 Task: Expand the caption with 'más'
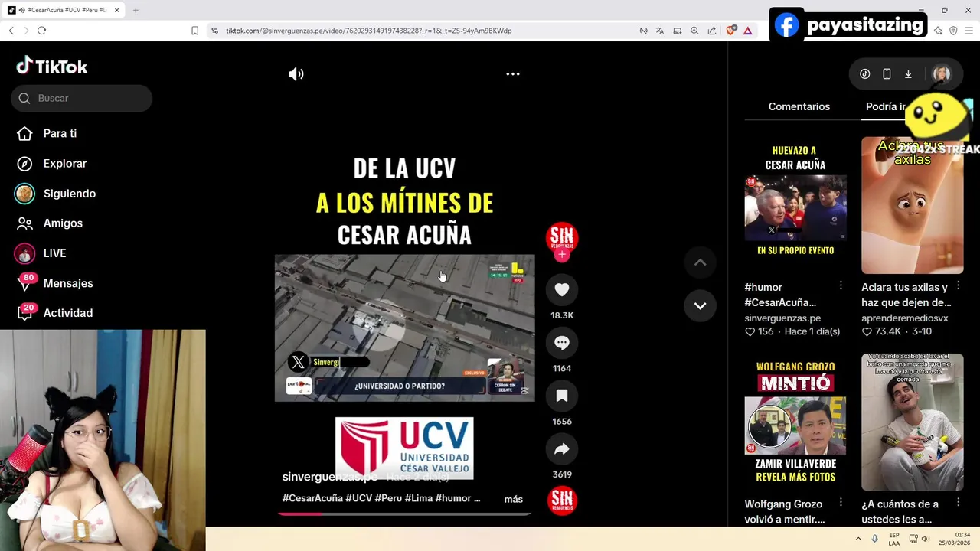514,499
